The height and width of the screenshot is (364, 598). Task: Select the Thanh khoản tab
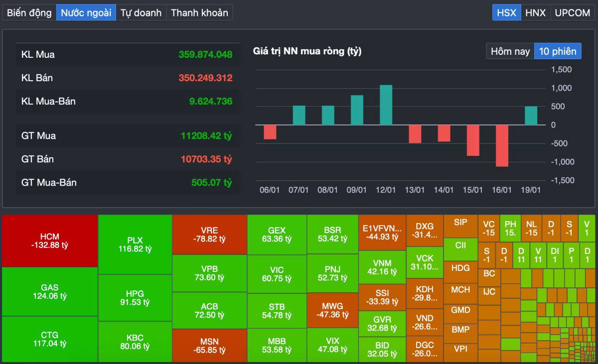coord(199,13)
